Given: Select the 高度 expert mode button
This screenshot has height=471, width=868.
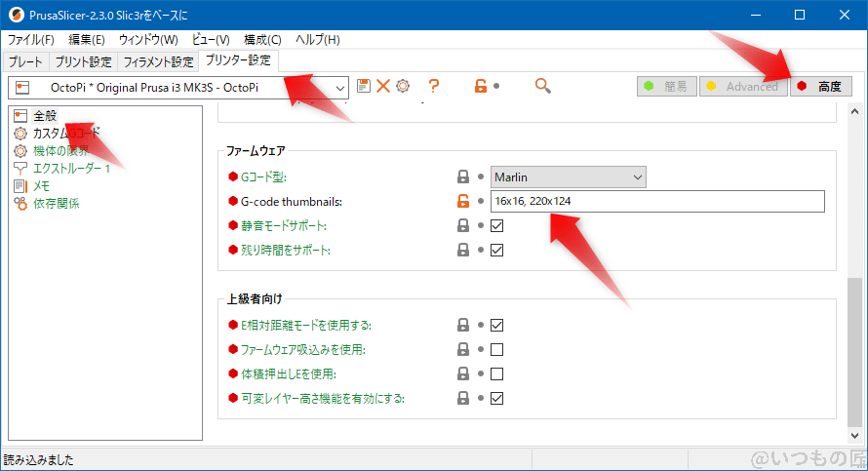Looking at the screenshot, I should tap(820, 87).
